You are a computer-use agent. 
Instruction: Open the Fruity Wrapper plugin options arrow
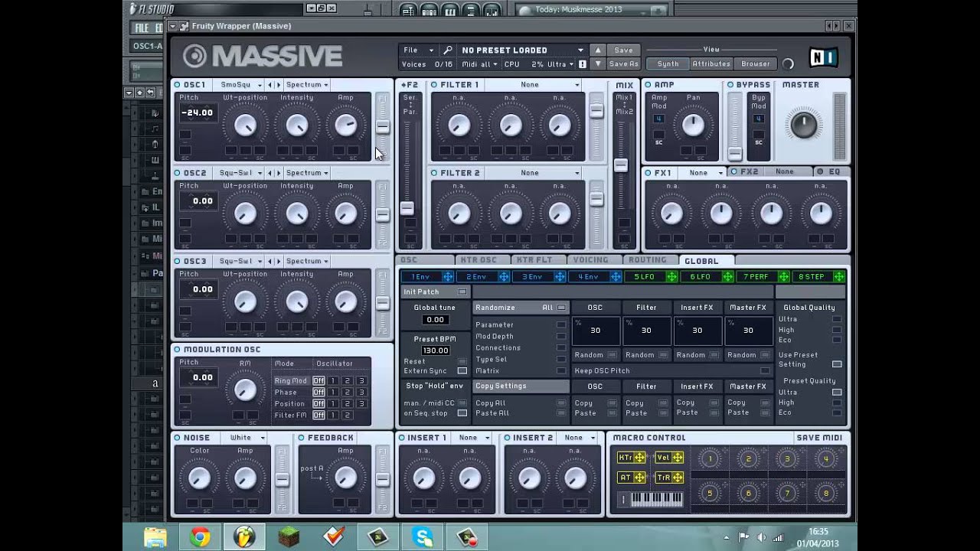tap(174, 26)
